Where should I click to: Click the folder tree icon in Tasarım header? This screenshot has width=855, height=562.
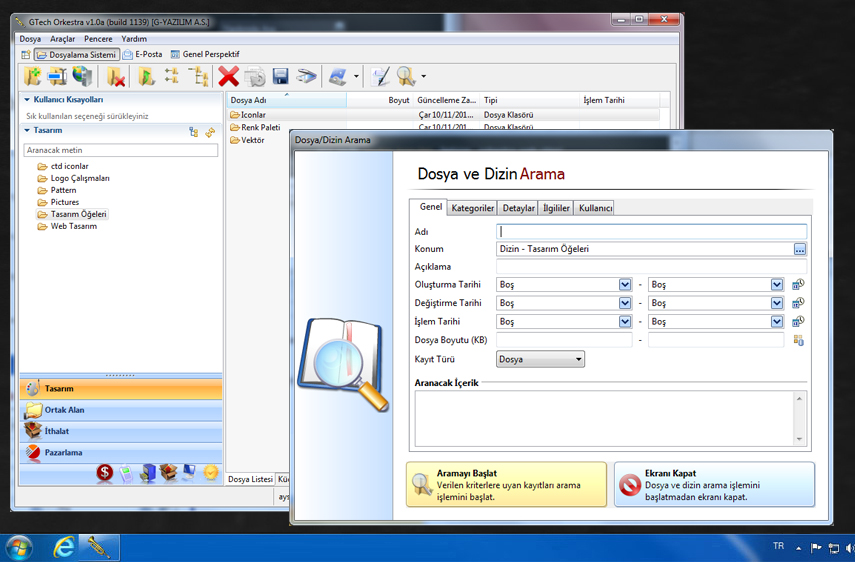(194, 132)
